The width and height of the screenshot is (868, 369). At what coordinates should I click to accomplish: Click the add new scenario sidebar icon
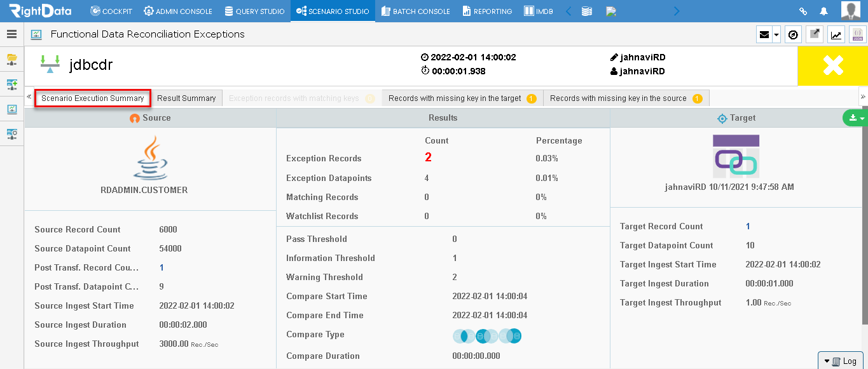click(x=11, y=84)
